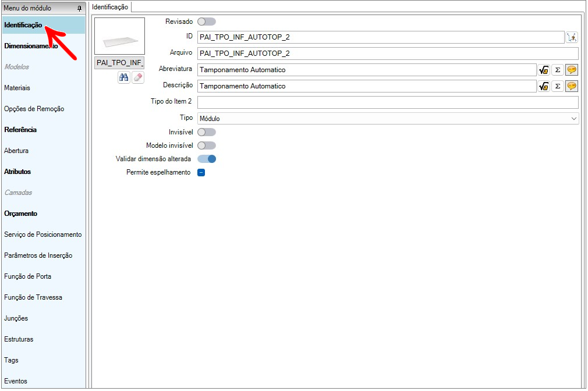The height and width of the screenshot is (391, 588).
Task: Toggle the Revisado switch
Action: [x=207, y=22]
